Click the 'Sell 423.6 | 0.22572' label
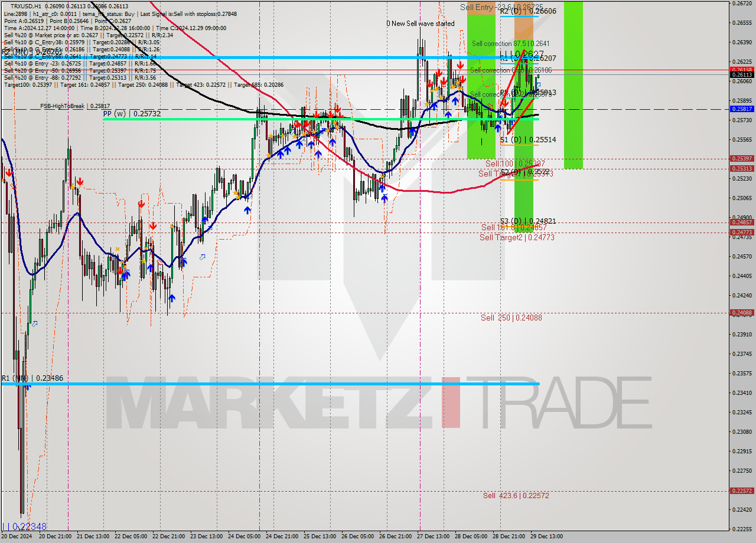Viewport: 756px width, 543px height. 516,496
